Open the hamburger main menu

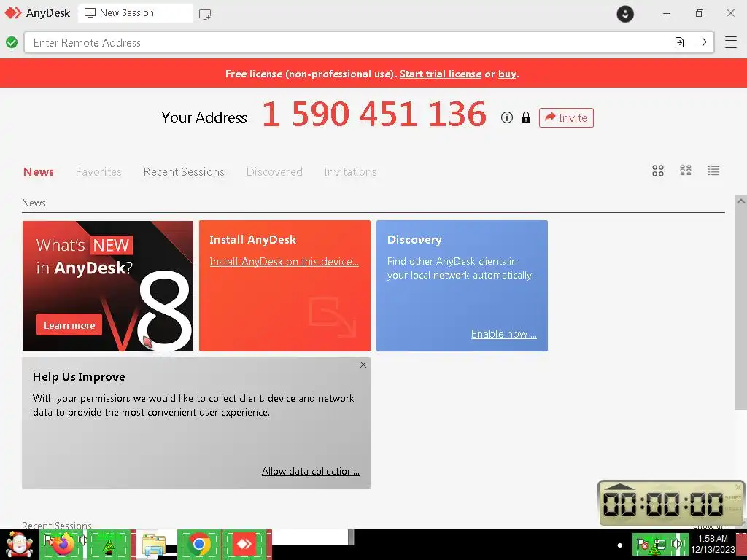point(731,42)
